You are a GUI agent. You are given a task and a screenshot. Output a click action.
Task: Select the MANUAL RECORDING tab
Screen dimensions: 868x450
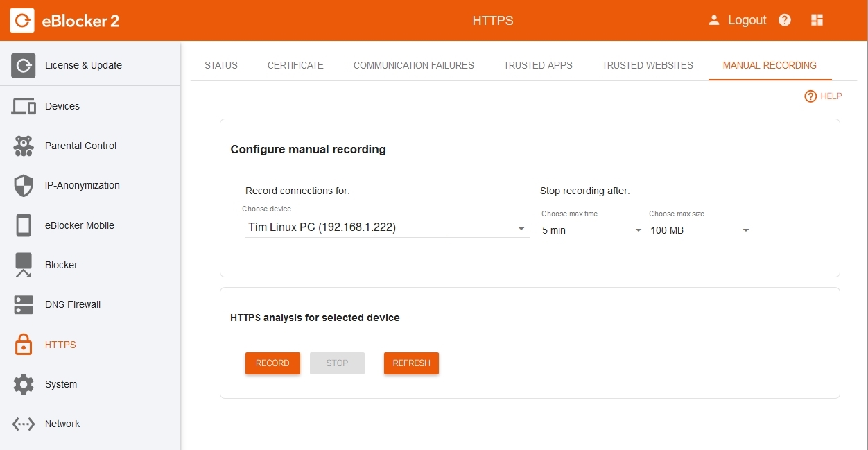770,65
